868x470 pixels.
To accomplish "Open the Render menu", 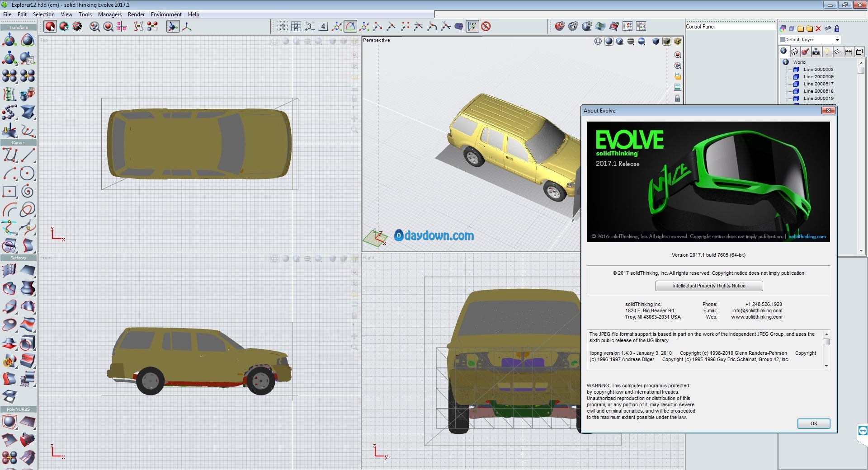I will 136,14.
